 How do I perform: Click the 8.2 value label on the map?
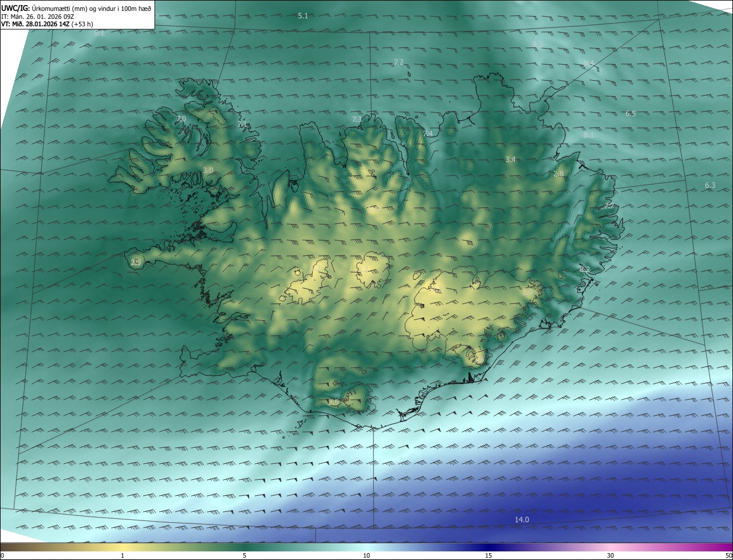tap(584, 269)
